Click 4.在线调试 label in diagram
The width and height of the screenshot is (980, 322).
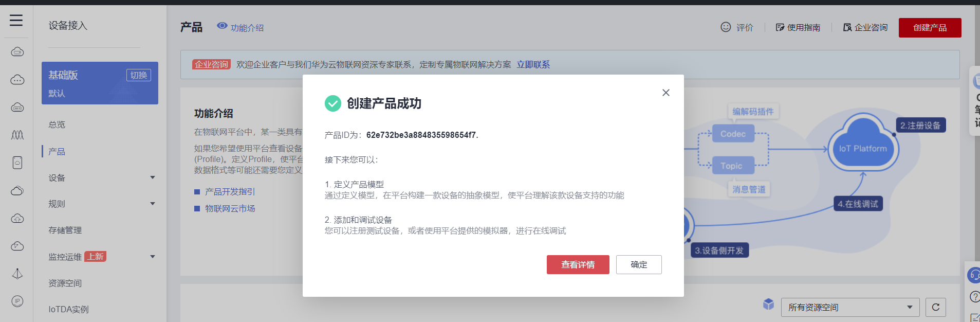point(858,204)
